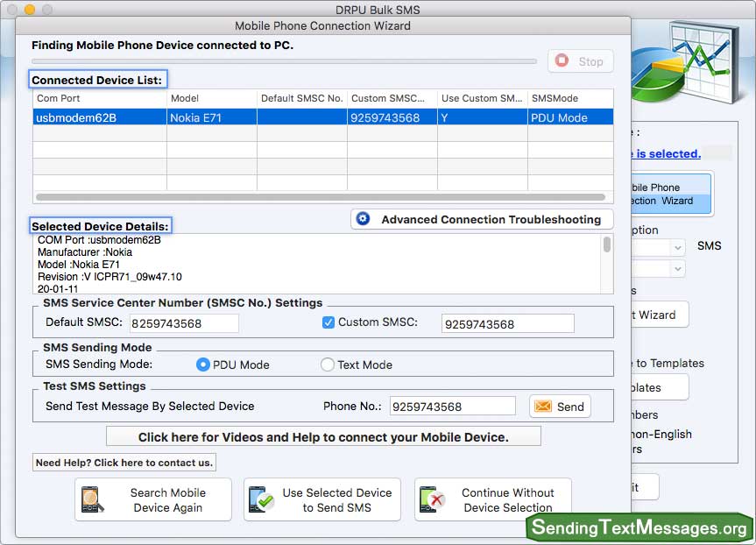The width and height of the screenshot is (756, 545).
Task: Click yellow minimize button in title bar
Action: point(30,9)
